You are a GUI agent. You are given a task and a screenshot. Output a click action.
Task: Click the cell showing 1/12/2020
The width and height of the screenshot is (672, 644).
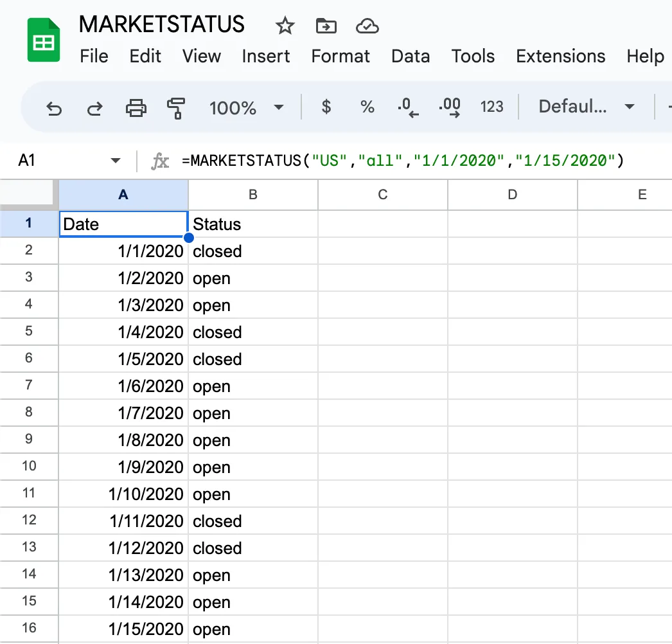[x=123, y=548]
